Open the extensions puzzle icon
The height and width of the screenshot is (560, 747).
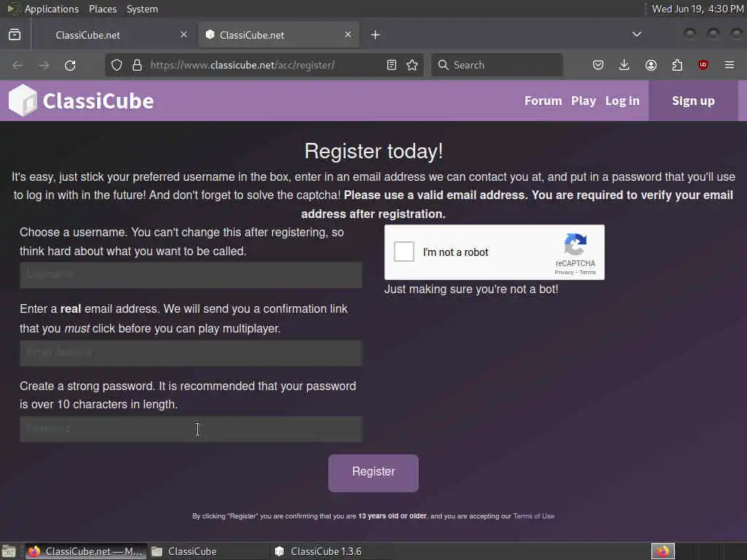677,65
